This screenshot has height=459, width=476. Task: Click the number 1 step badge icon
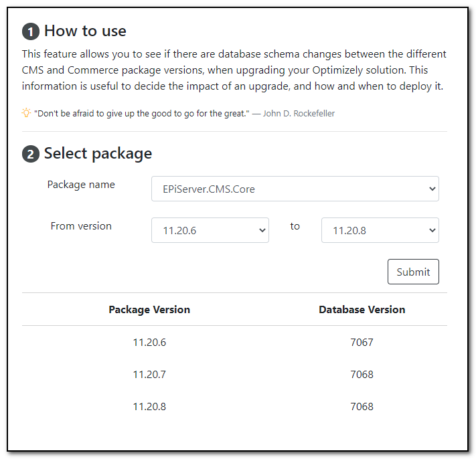(x=31, y=31)
